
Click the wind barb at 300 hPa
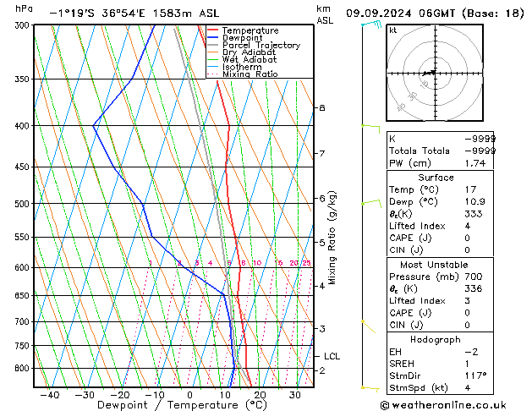[371, 24]
